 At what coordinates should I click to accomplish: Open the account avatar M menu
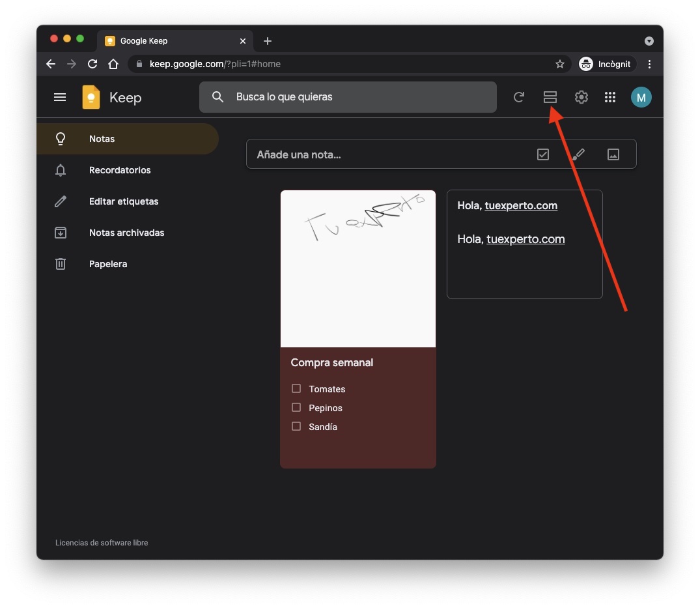point(641,97)
